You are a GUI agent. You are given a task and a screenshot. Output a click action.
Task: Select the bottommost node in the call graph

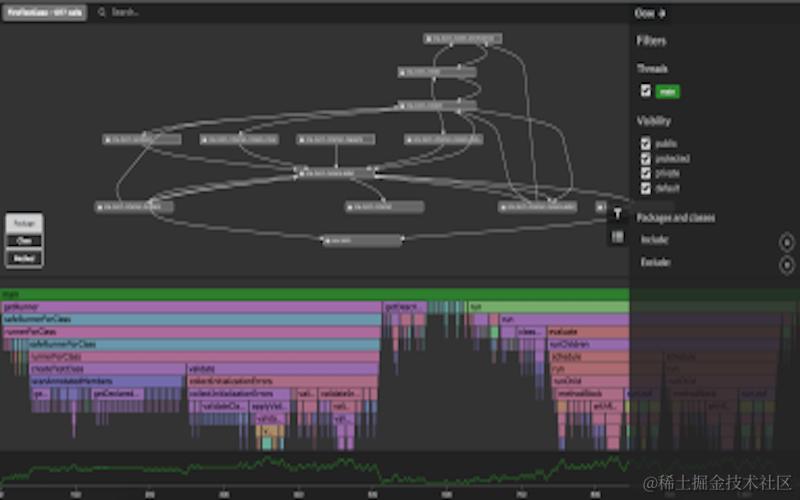[x=362, y=240]
